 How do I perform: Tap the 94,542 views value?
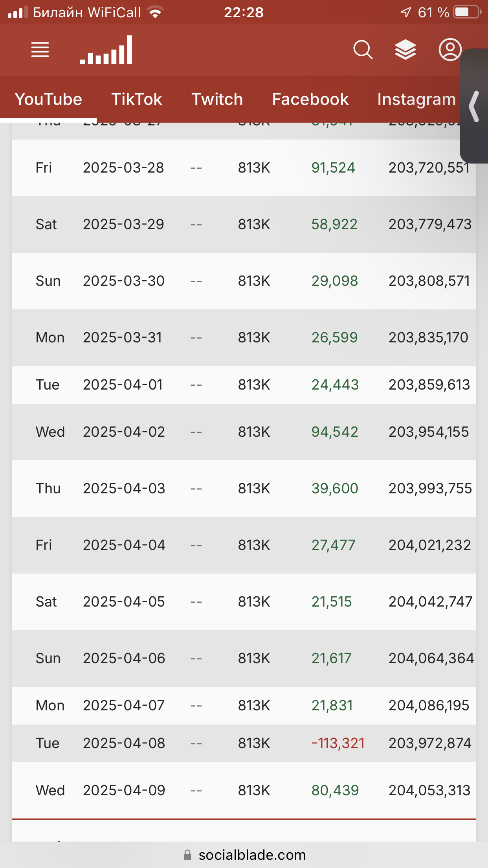(x=335, y=432)
